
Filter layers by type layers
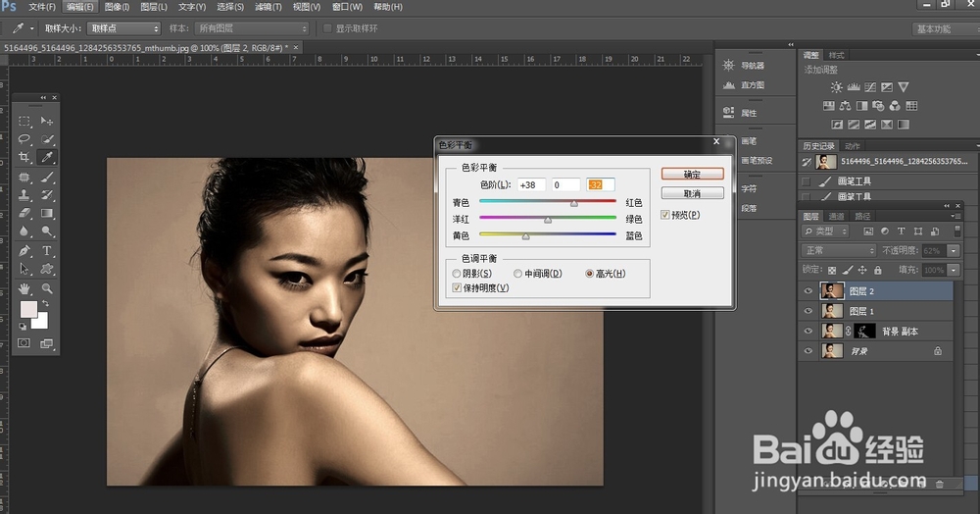click(x=902, y=231)
